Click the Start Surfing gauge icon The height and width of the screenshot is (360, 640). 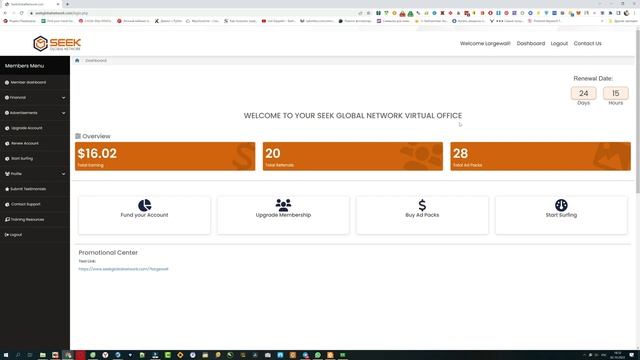(x=561, y=205)
